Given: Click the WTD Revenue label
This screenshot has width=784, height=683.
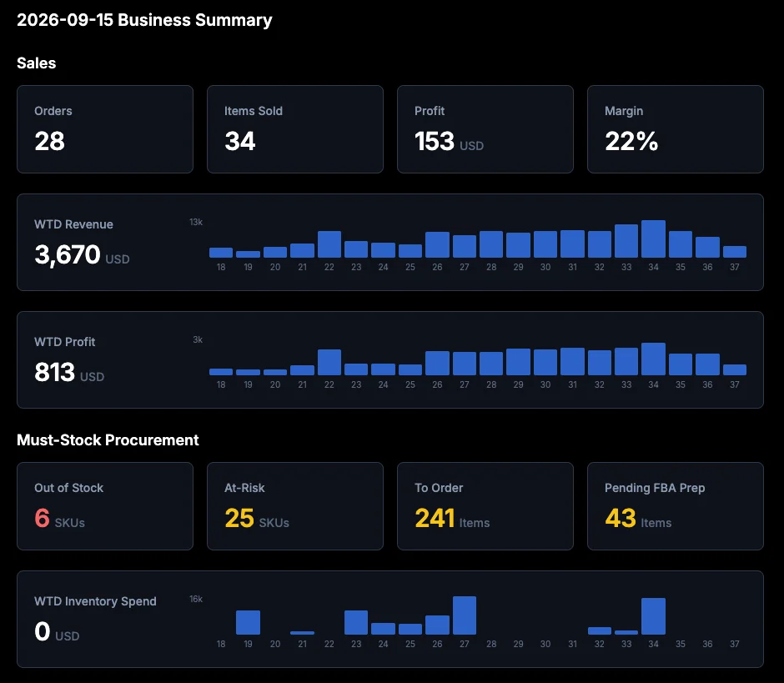Looking at the screenshot, I should (x=73, y=224).
